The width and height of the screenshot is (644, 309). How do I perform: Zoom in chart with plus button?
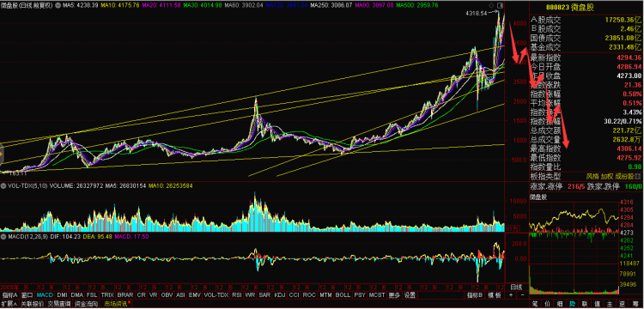tap(511, 294)
